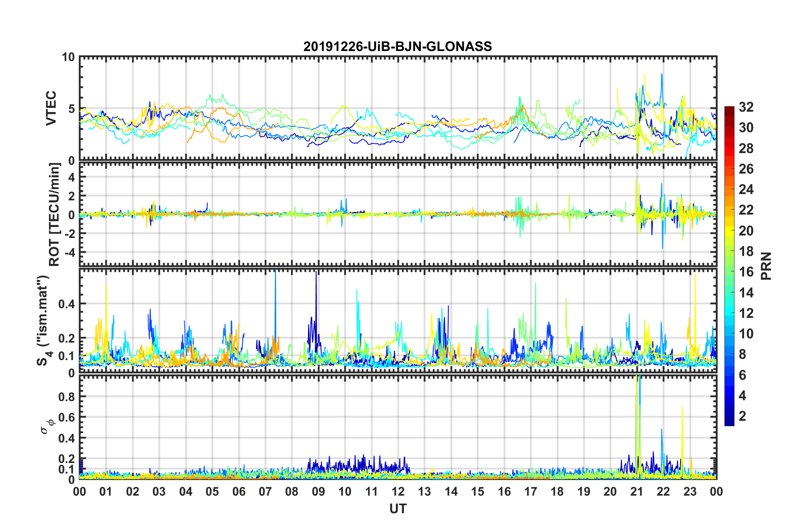Click the x-axis tick label 16
796x532 pixels.
(x=504, y=491)
